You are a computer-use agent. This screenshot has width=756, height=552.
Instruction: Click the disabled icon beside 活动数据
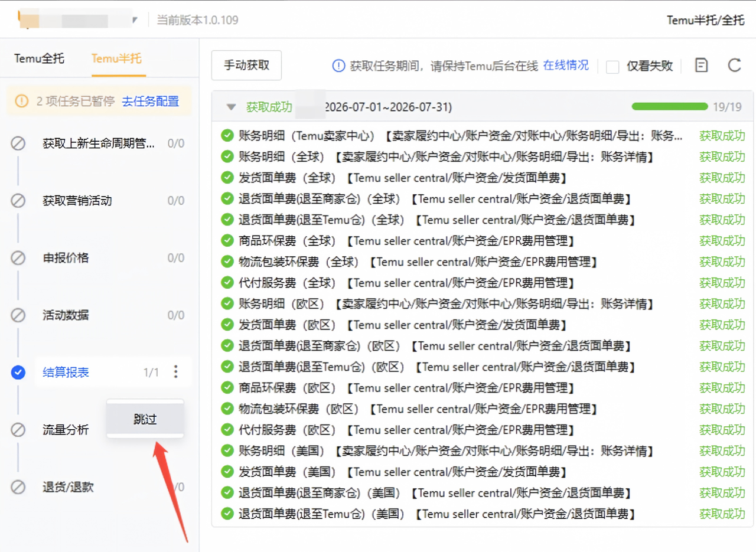(x=18, y=315)
